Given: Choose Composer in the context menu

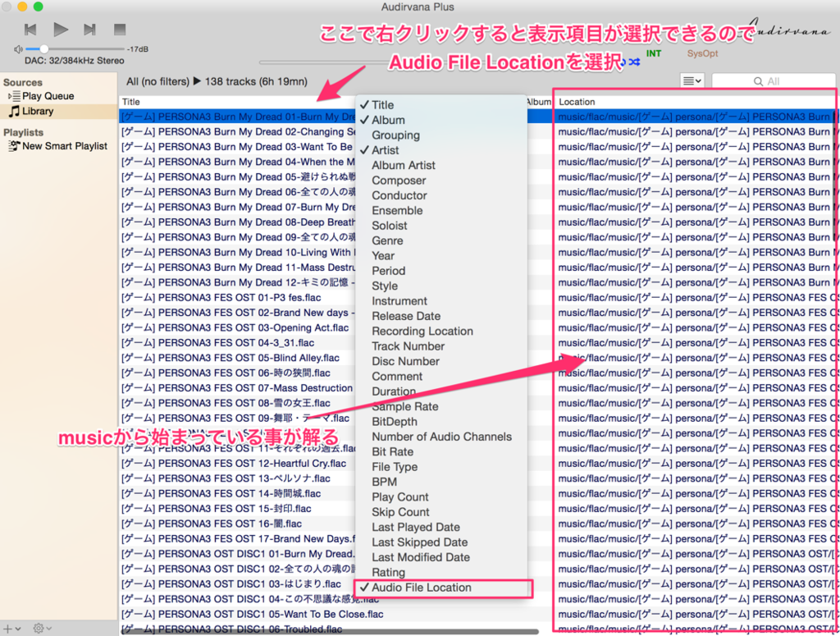Looking at the screenshot, I should (399, 181).
